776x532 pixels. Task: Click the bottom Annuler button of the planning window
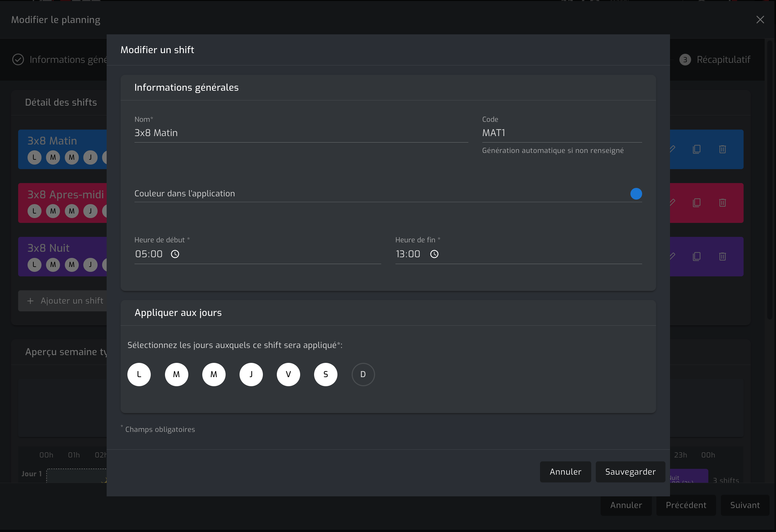click(626, 505)
